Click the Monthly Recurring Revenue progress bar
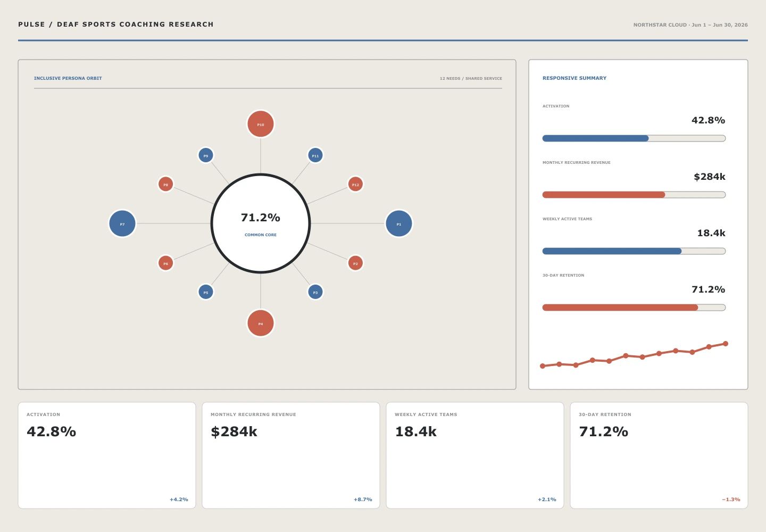Viewport: 766px width, 532px height. (634, 195)
